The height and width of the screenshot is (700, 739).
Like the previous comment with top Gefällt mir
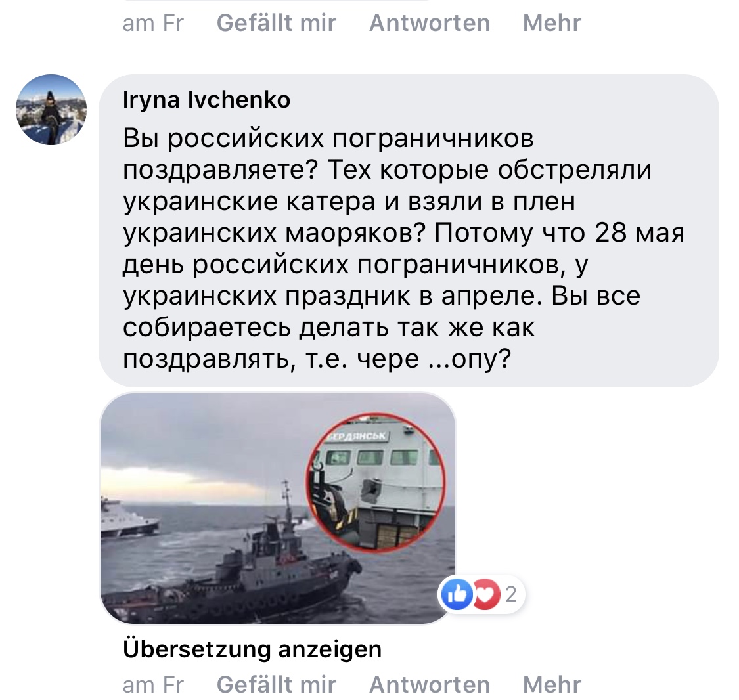pyautogui.click(x=276, y=22)
